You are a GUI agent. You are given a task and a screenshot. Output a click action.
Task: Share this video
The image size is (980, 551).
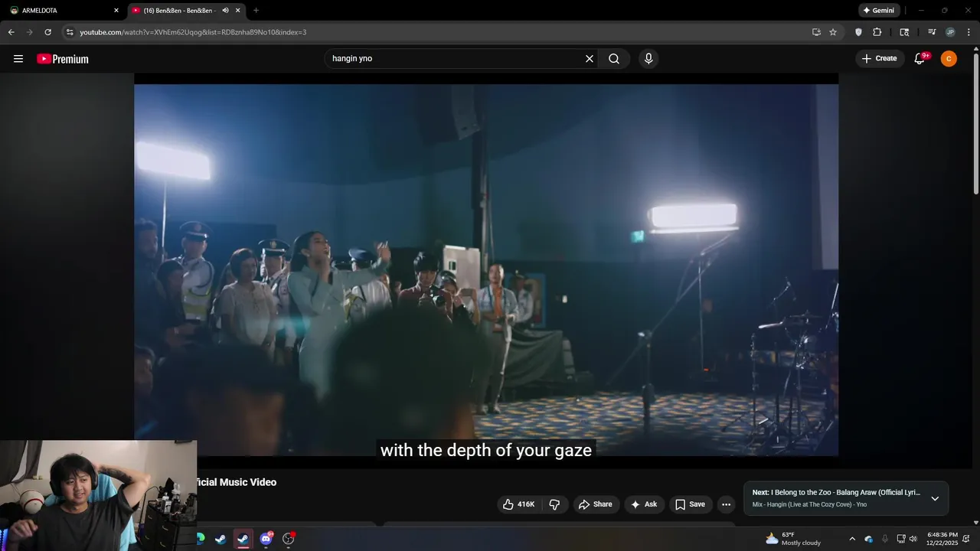pyautogui.click(x=596, y=504)
